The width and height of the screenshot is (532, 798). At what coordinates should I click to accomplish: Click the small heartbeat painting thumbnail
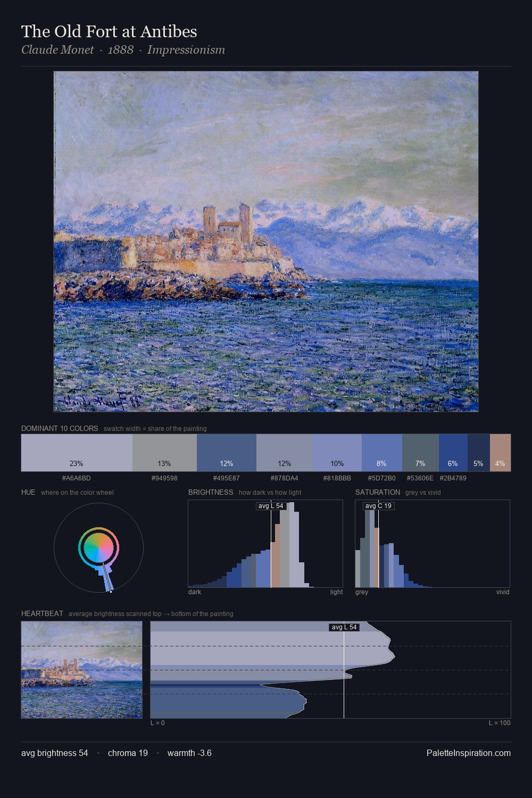[82, 670]
